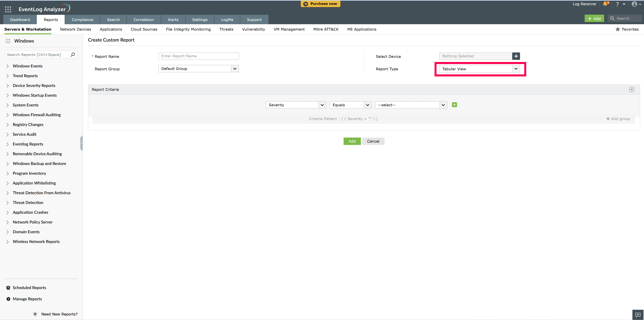Viewport: 644px width, 320px height.
Task: Open the Threats section
Action: pos(226,29)
